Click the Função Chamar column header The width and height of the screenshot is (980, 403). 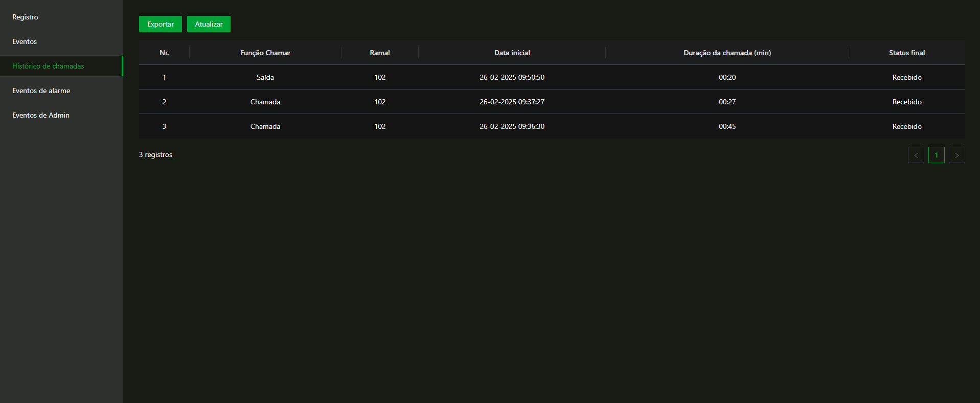pos(265,53)
